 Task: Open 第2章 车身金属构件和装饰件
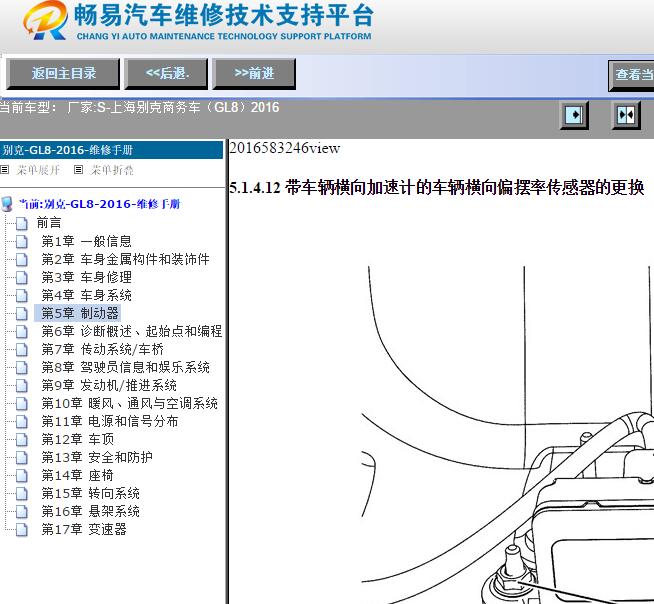click(125, 259)
